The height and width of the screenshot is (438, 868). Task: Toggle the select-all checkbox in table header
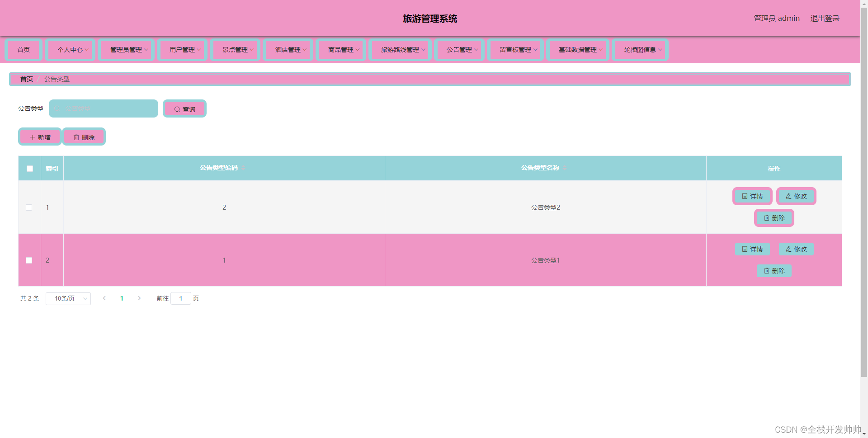[30, 169]
